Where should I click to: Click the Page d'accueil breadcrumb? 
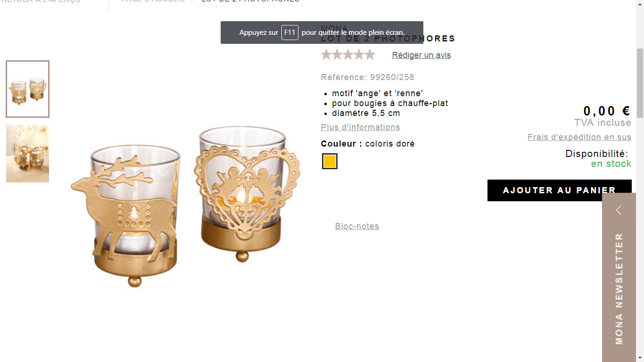(x=153, y=1)
